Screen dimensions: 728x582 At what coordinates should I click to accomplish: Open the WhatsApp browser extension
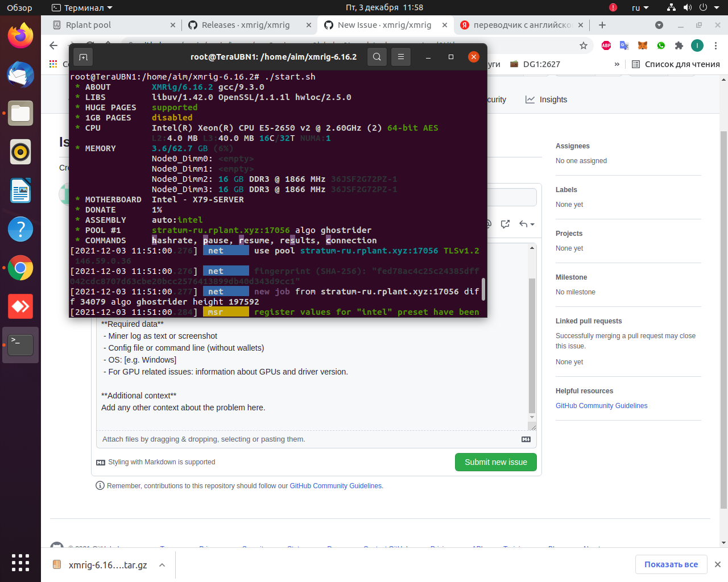click(x=660, y=45)
